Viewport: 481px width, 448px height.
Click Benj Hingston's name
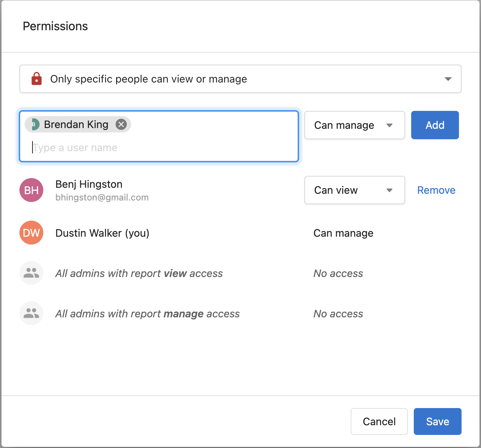(x=89, y=184)
